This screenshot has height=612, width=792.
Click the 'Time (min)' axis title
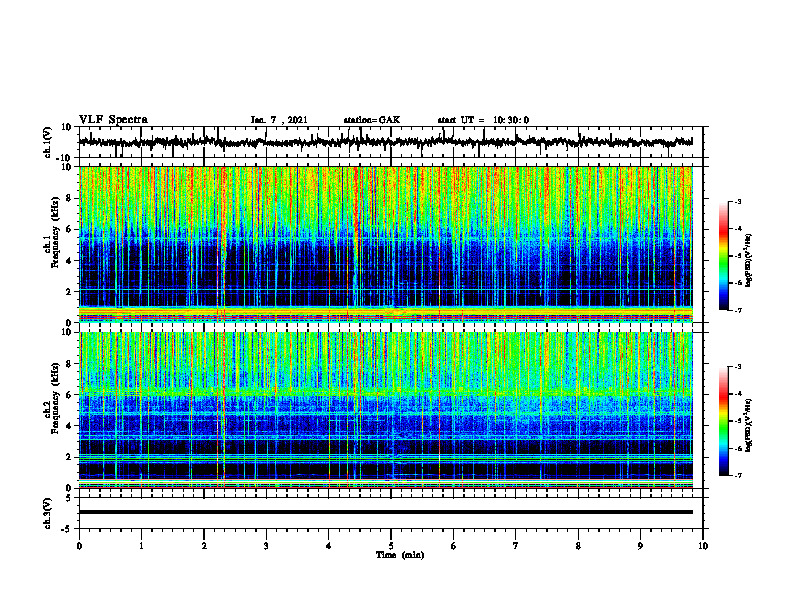click(400, 555)
